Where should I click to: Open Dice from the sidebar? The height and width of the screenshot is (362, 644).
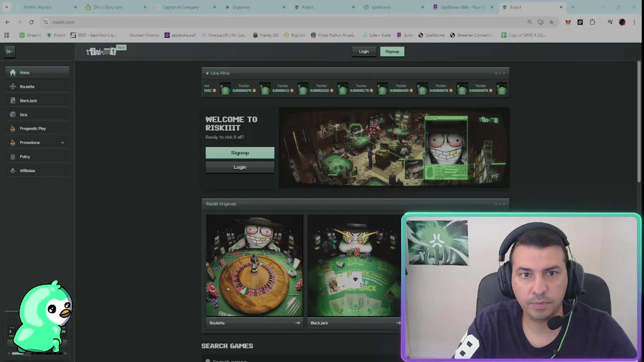[x=37, y=115]
